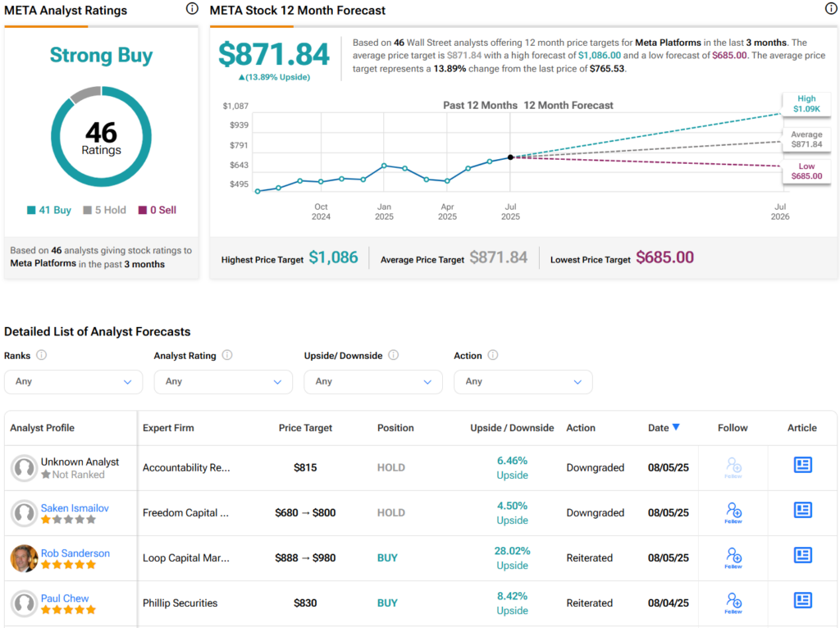840x628 pixels.
Task: Click Freedom Capital ... firm name
Action: click(185, 512)
